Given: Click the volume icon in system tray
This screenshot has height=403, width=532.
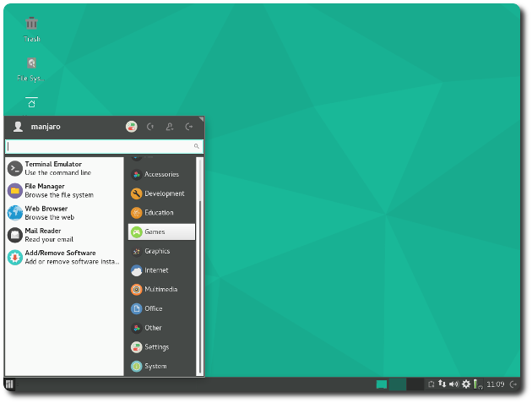Looking at the screenshot, I should (453, 384).
